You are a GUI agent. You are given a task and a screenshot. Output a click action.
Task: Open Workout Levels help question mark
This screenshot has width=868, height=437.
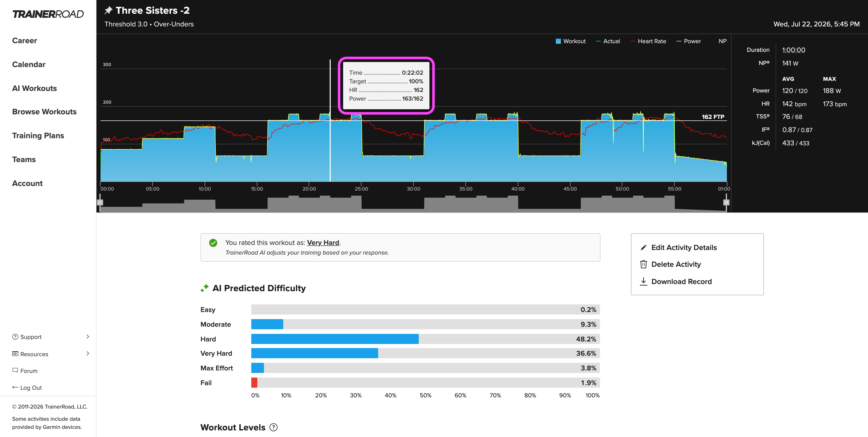tap(274, 428)
